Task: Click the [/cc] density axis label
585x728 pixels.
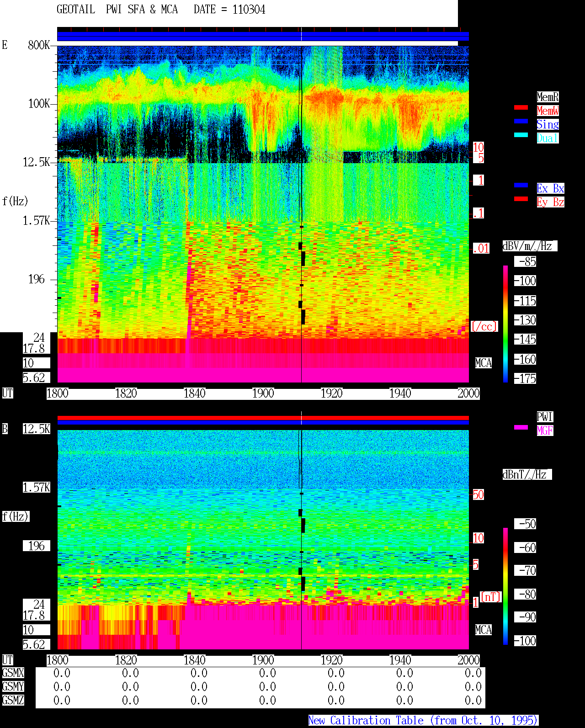Action: (484, 326)
